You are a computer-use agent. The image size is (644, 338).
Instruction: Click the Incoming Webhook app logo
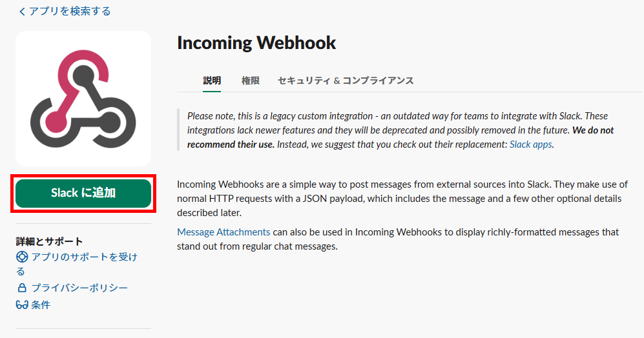pyautogui.click(x=83, y=99)
